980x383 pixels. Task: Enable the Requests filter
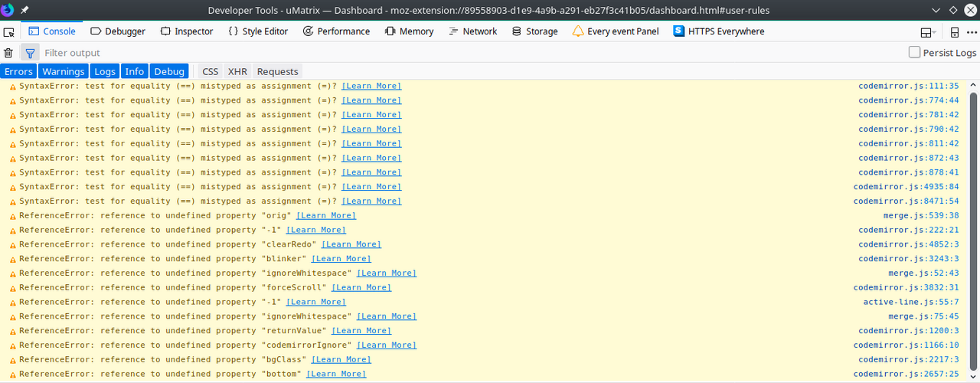(x=278, y=71)
